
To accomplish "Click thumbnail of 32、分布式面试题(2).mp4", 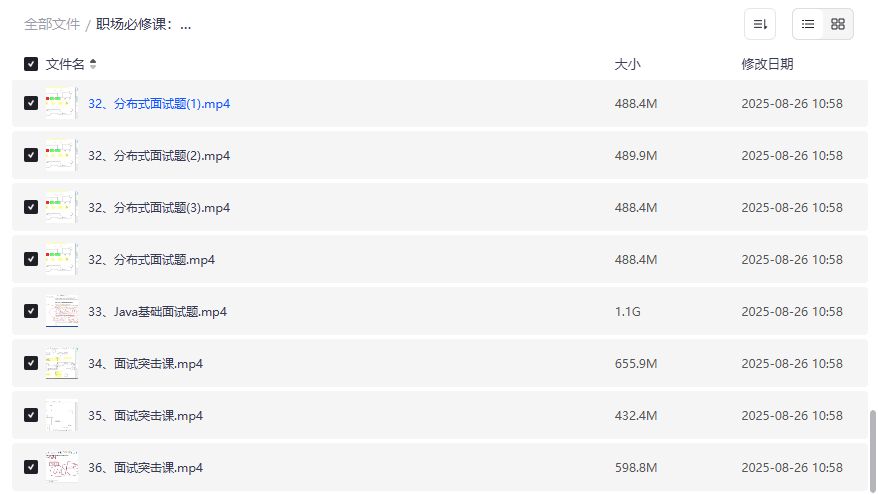I will [x=61, y=155].
